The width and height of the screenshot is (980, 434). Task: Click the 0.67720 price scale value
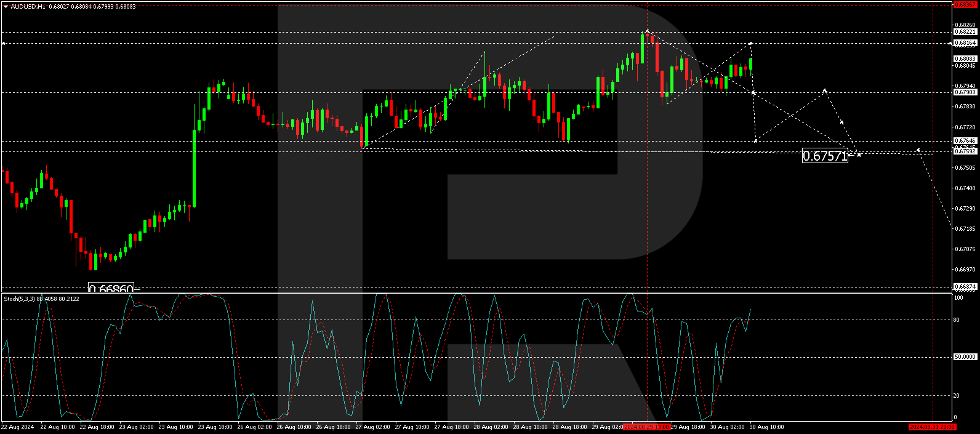click(x=965, y=127)
